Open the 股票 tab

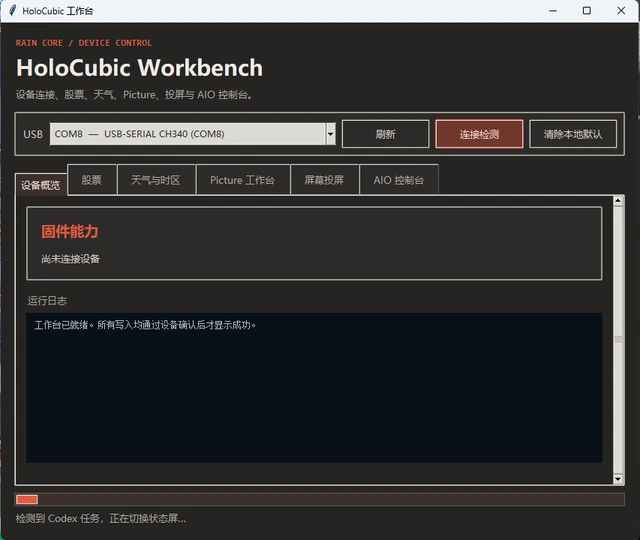(x=92, y=180)
